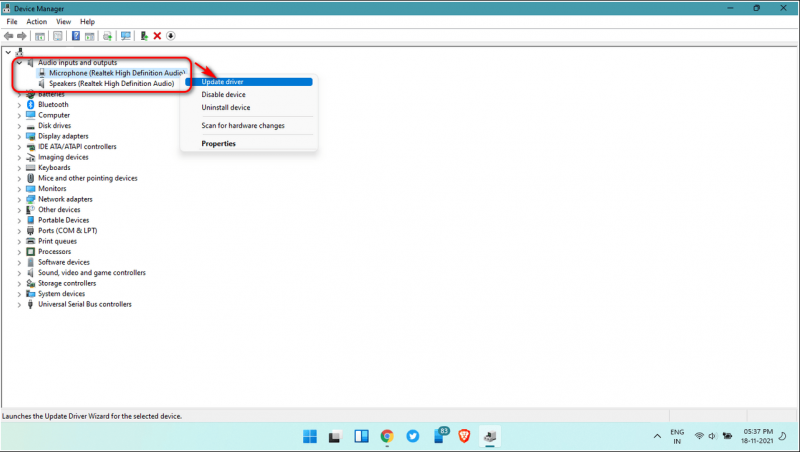Expand Sound, video and game controllers
This screenshot has height=452, width=800.
tap(19, 273)
